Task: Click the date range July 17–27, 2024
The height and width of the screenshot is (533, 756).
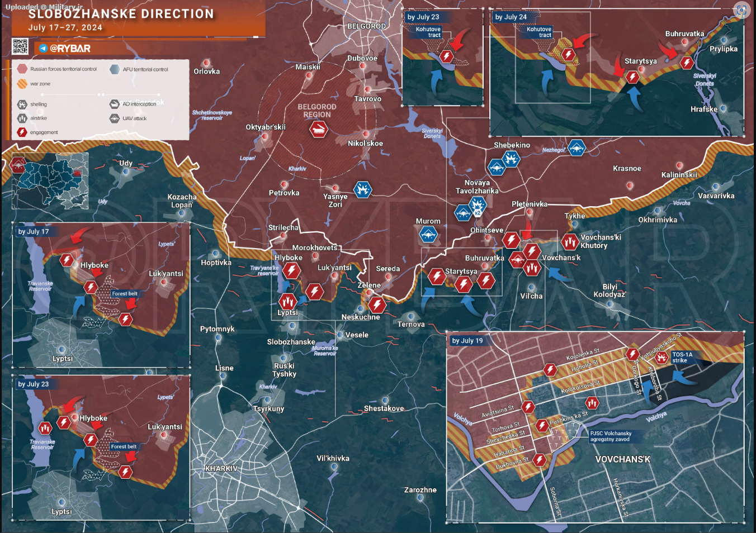Action: click(x=65, y=27)
